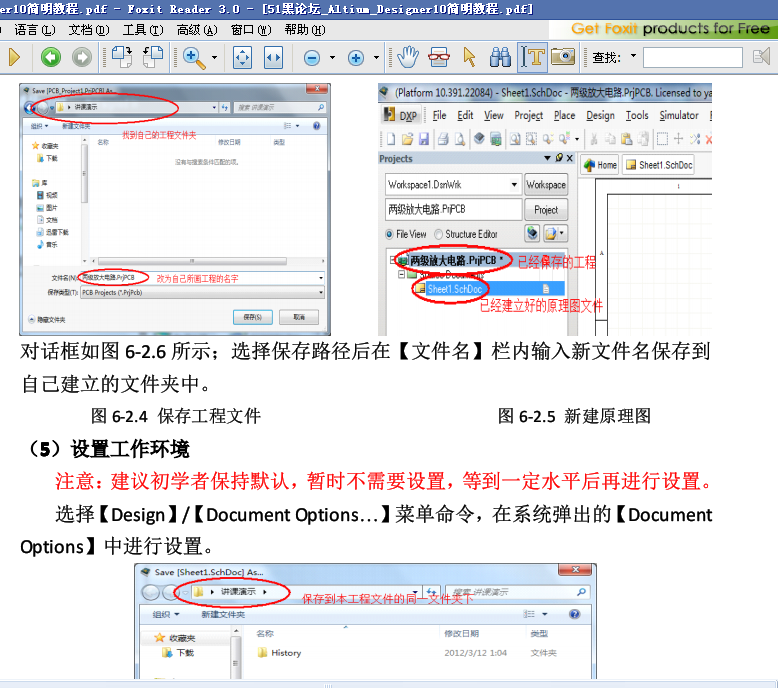Open 组织 dropdown in Save Sheet1.SchDoc dialog

166,615
